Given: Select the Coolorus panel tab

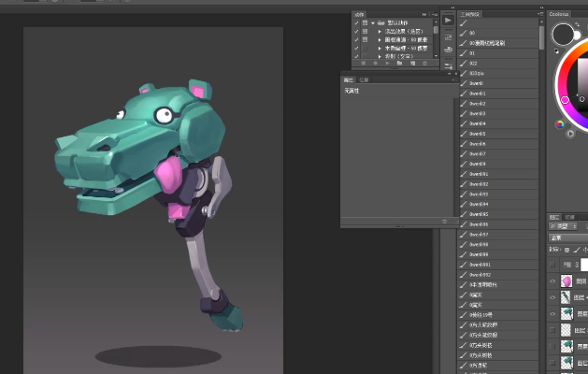Looking at the screenshot, I should [559, 14].
